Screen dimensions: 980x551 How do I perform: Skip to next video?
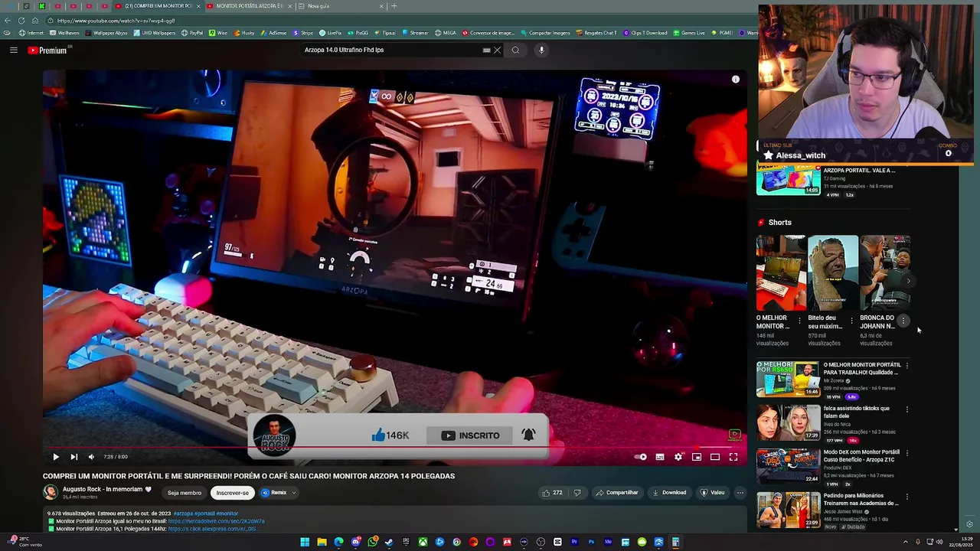pyautogui.click(x=73, y=457)
